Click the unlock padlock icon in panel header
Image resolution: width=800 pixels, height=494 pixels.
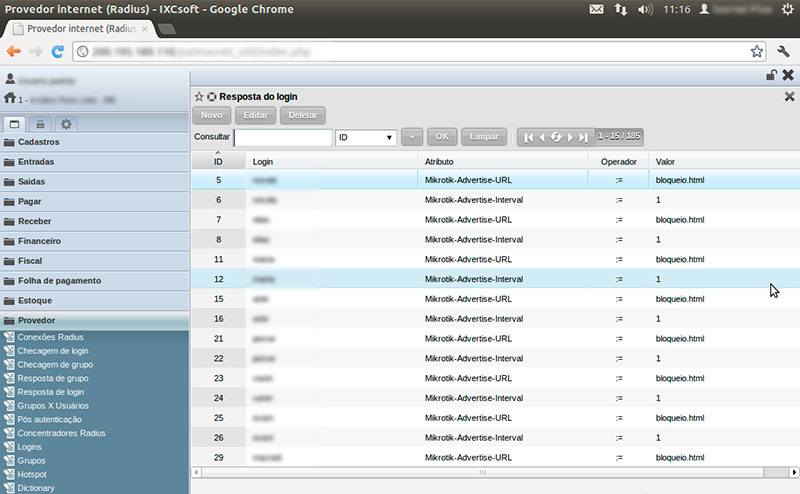(x=771, y=75)
